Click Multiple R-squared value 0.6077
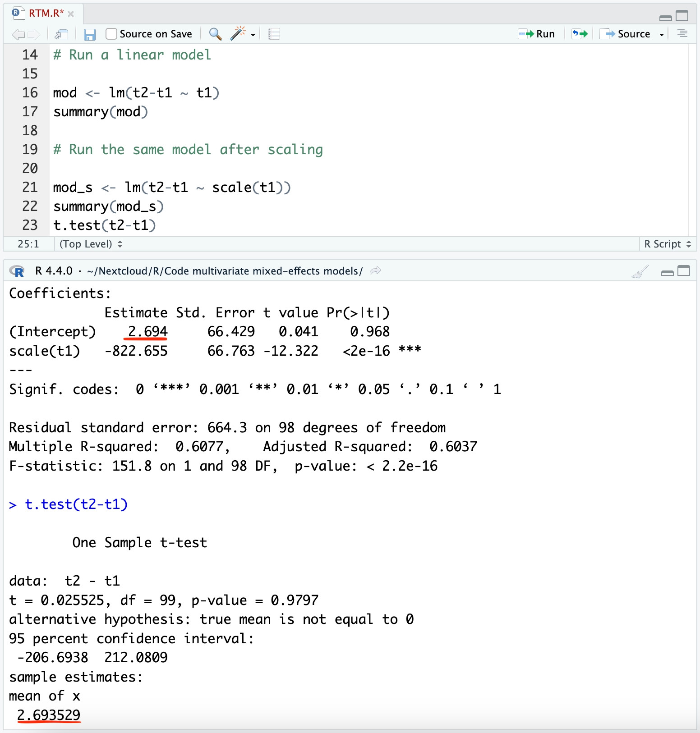Image resolution: width=700 pixels, height=733 pixels. [x=199, y=447]
